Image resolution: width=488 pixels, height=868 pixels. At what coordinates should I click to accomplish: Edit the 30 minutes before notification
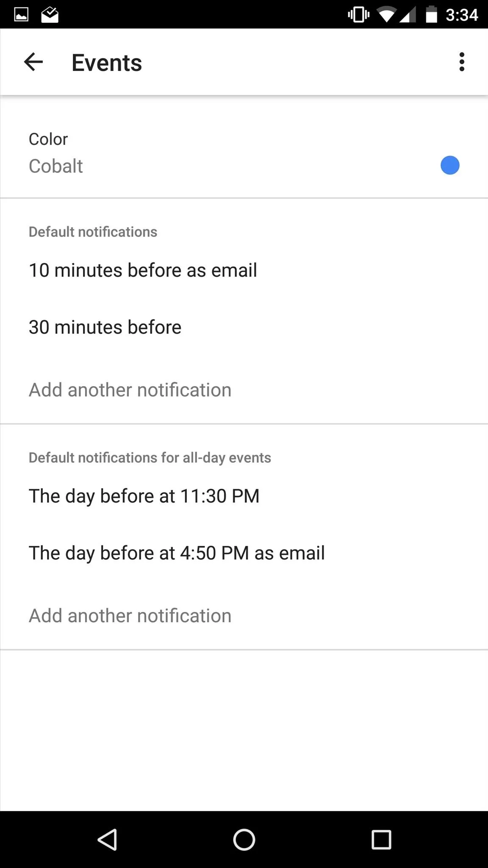244,327
